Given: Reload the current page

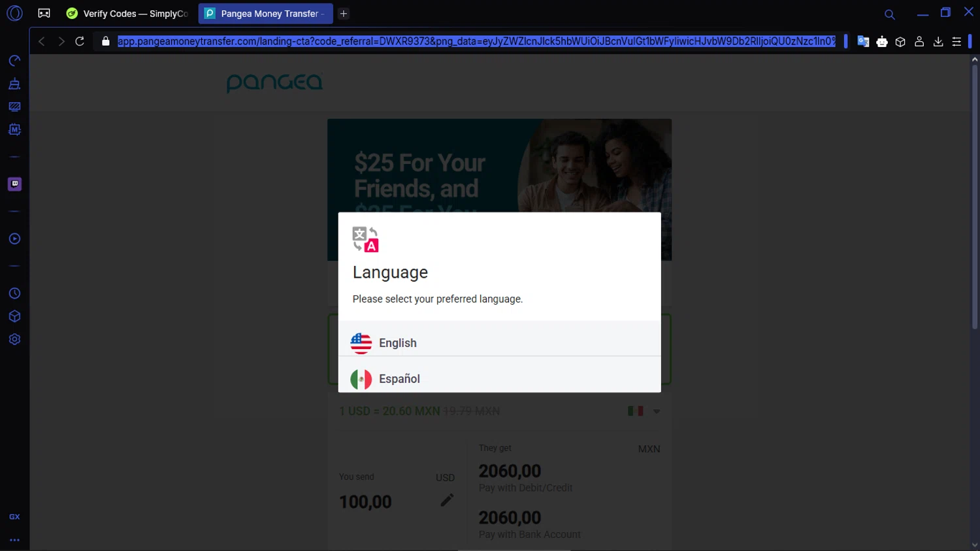Looking at the screenshot, I should (80, 41).
